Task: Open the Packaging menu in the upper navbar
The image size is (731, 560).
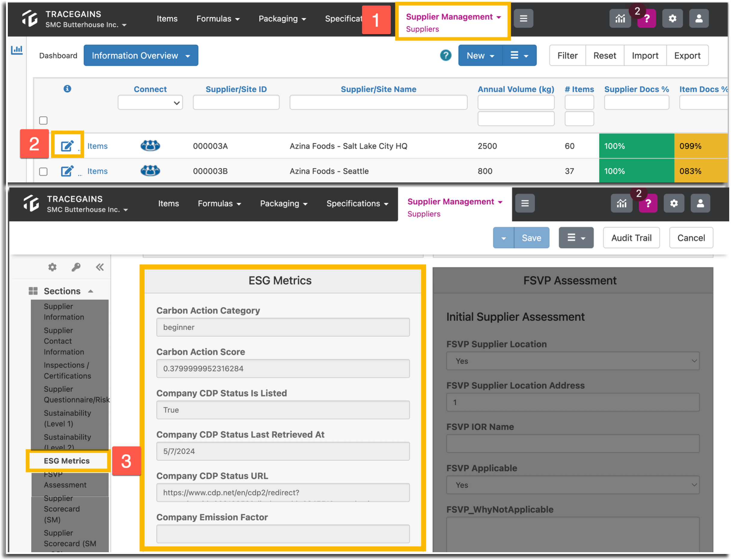Action: pyautogui.click(x=283, y=19)
